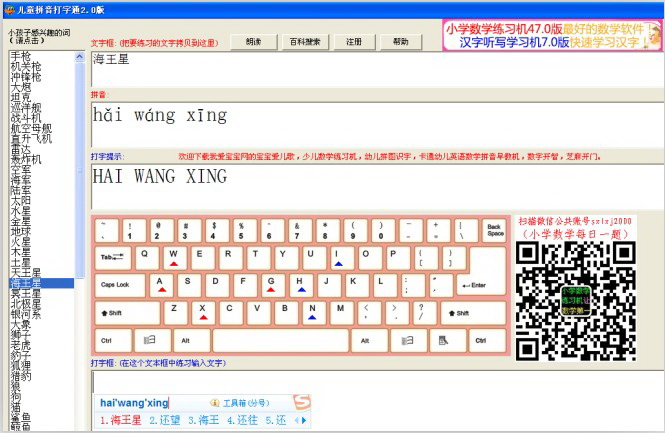Click the left Shift key
Viewport: 665px width, 433px height.
(x=127, y=313)
